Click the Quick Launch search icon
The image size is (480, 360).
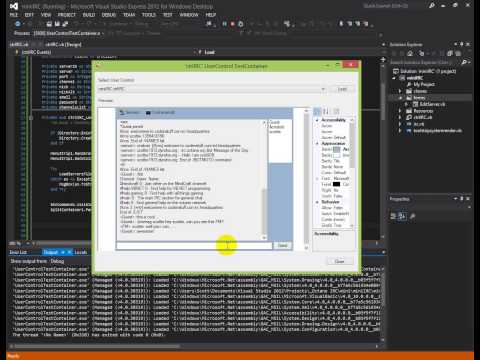(432, 6)
